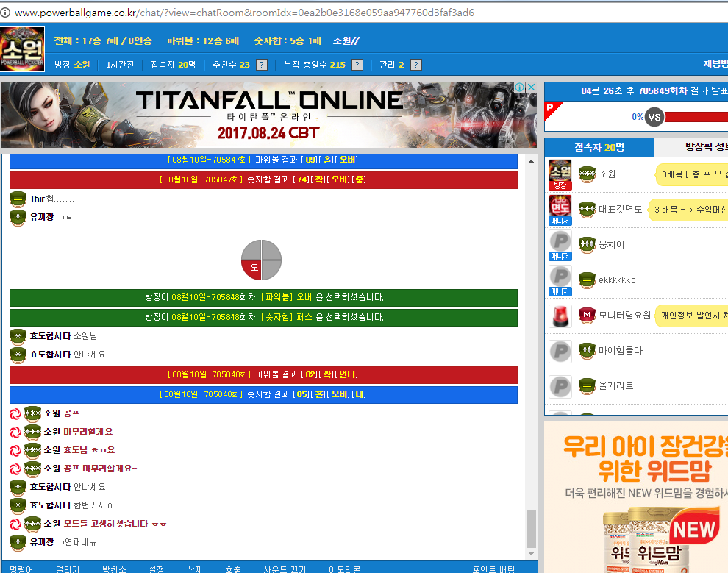Click the help icon next to 추천수 23
Screen dimensions: 728x573
262,65
